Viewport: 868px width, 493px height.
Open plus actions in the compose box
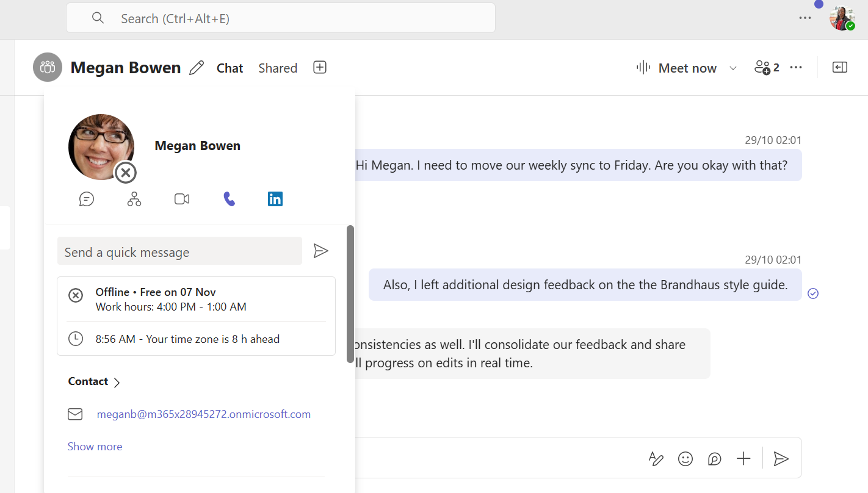tap(743, 459)
